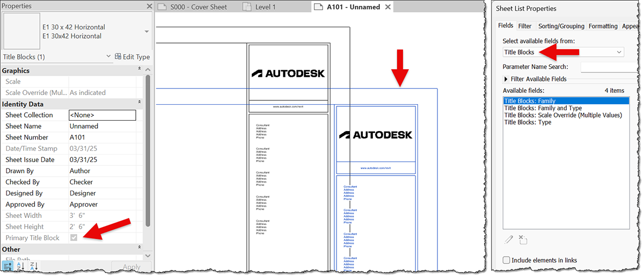644x277 pixels.
Task: Open the Title Blocks (1) filter dropdown
Action: pos(108,57)
